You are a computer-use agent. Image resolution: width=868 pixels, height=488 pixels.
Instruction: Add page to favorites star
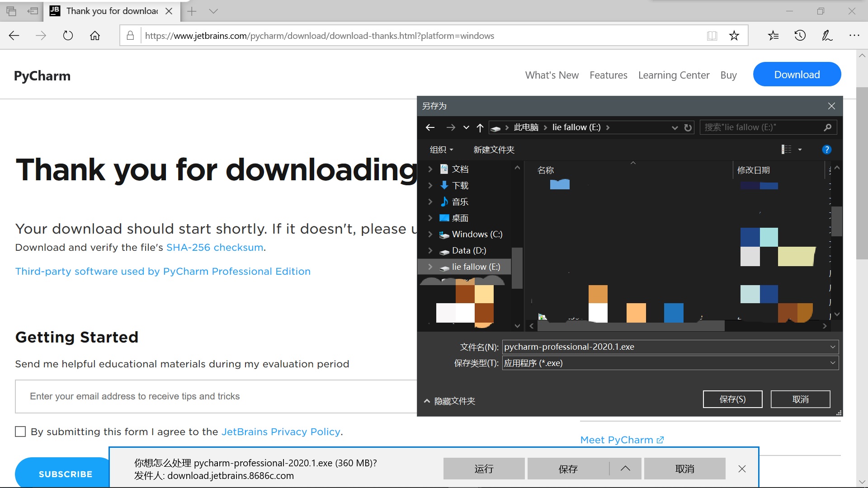tap(734, 36)
